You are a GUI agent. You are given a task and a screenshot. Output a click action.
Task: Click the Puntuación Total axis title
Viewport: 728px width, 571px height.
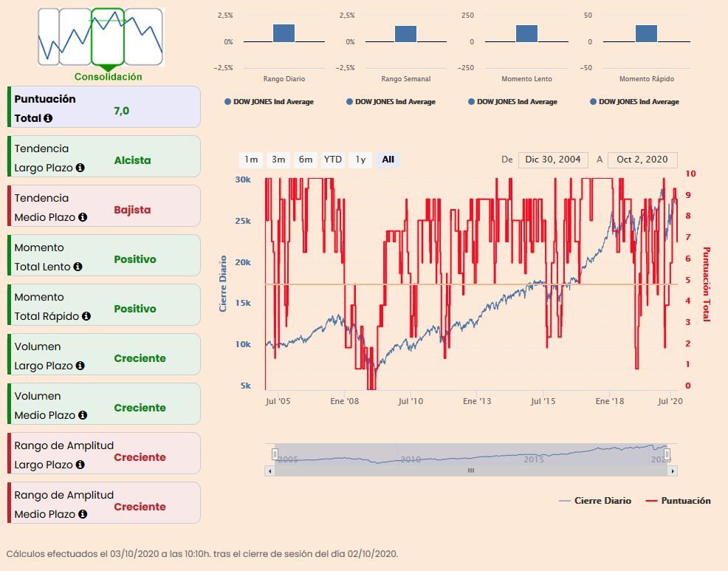(x=706, y=284)
